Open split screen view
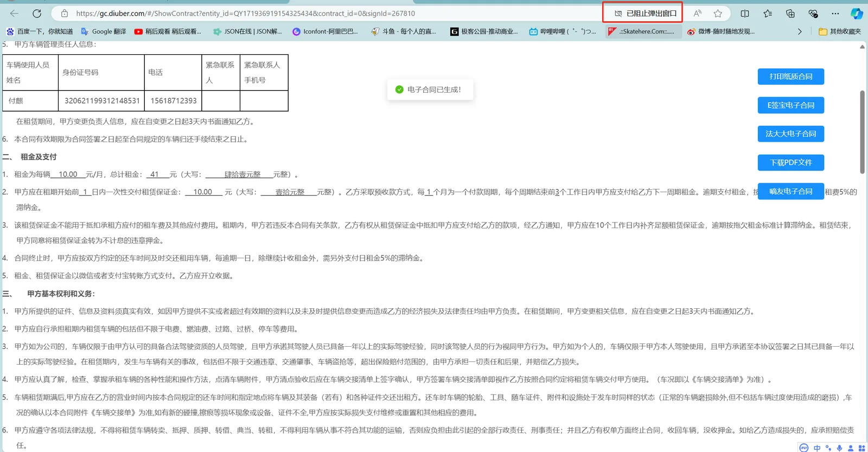 (745, 14)
